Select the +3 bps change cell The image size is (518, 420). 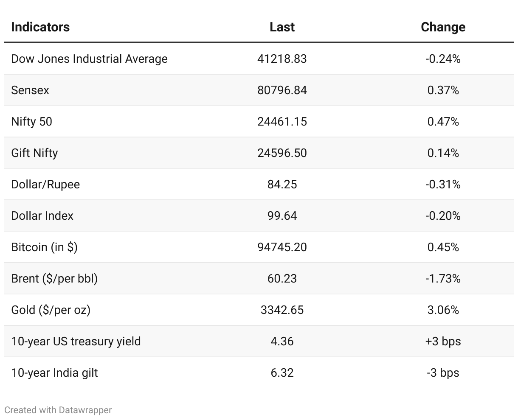pyautogui.click(x=443, y=342)
